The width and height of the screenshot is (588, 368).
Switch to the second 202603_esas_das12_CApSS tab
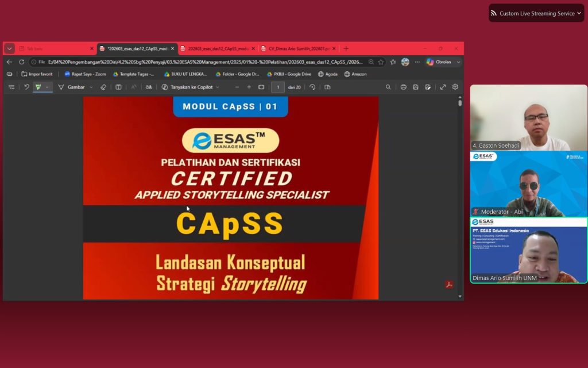[x=218, y=48]
